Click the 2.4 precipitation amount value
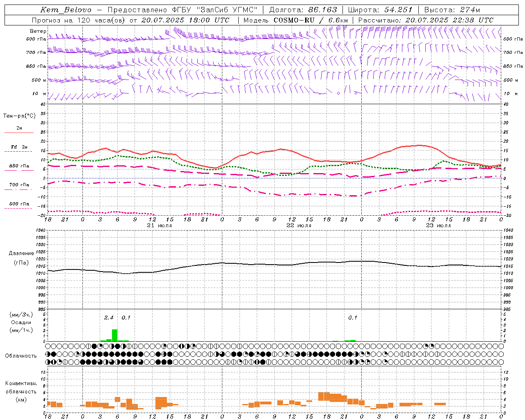This screenshot has height=420, width=525. pos(109,317)
